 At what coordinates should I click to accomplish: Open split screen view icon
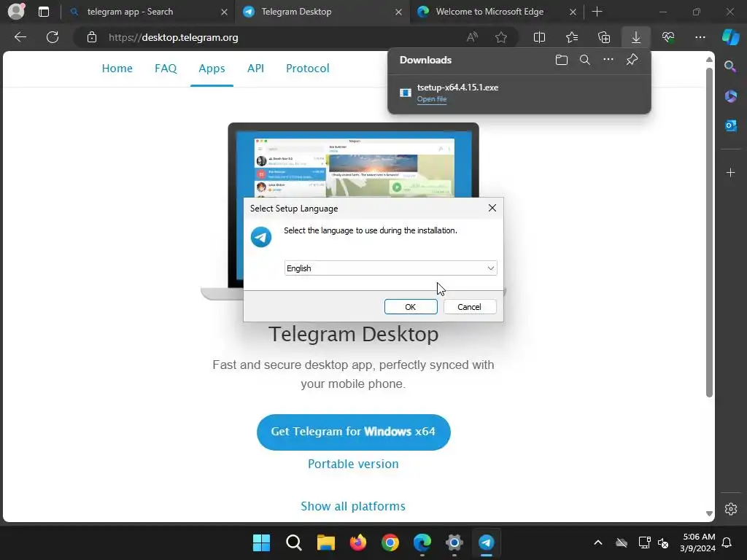tap(539, 37)
